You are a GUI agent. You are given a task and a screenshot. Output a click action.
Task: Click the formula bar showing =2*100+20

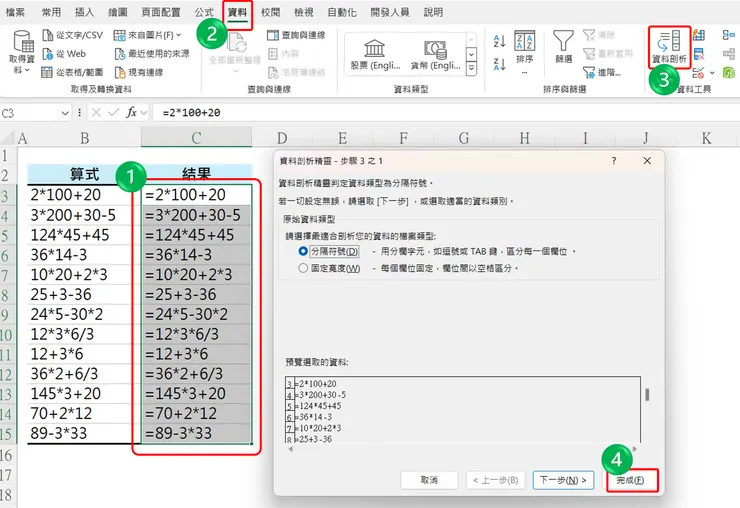[x=444, y=113]
